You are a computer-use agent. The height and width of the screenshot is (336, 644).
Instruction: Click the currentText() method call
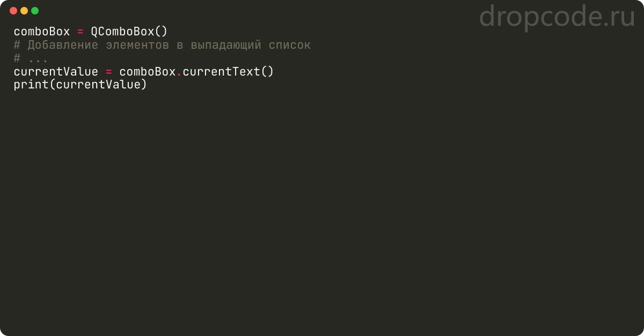228,72
